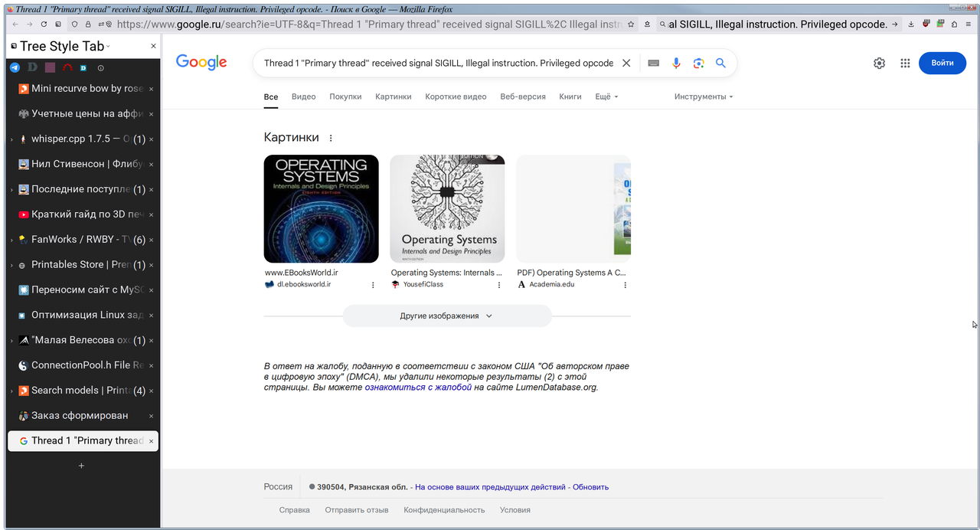Open the ознакомиться с жалобой link
This screenshot has width=980, height=530.
[x=418, y=388]
